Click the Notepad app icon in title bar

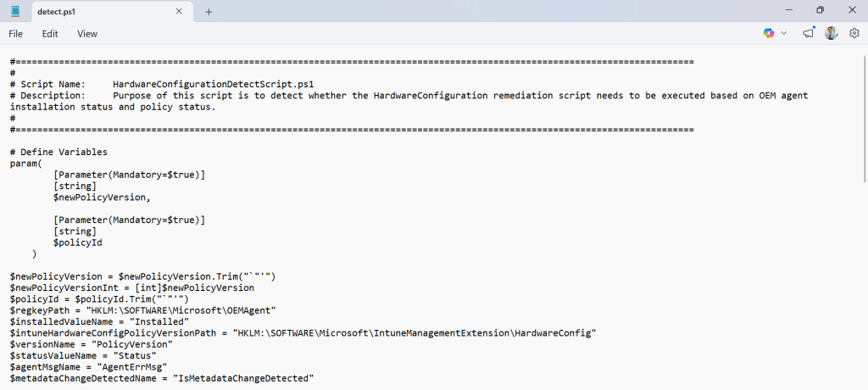pos(15,11)
